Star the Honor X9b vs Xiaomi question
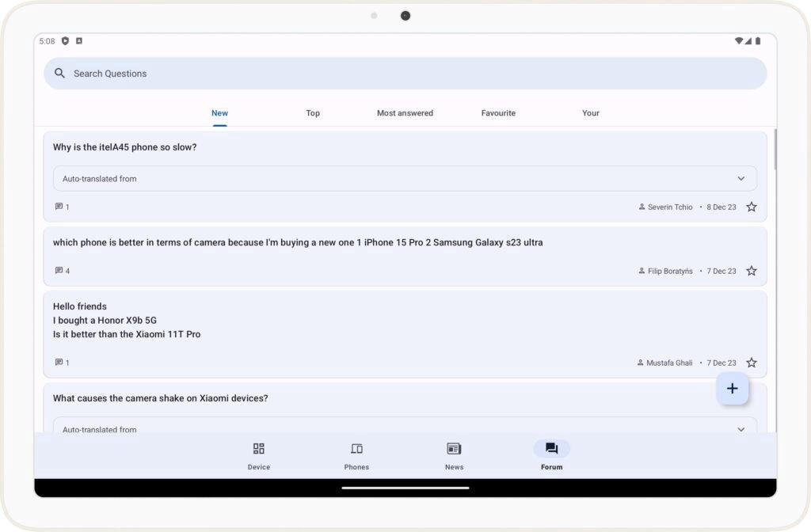811x532 pixels. 751,362
